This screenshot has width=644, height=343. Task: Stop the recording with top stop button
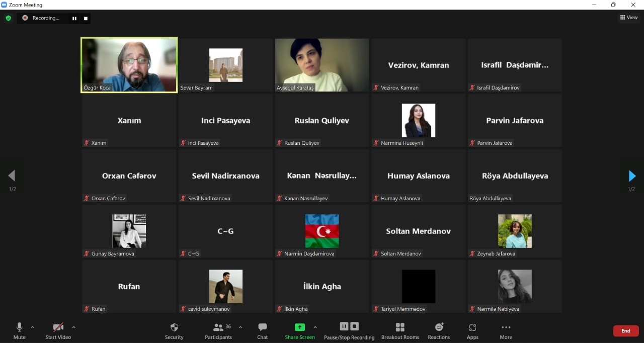pyautogui.click(x=86, y=19)
